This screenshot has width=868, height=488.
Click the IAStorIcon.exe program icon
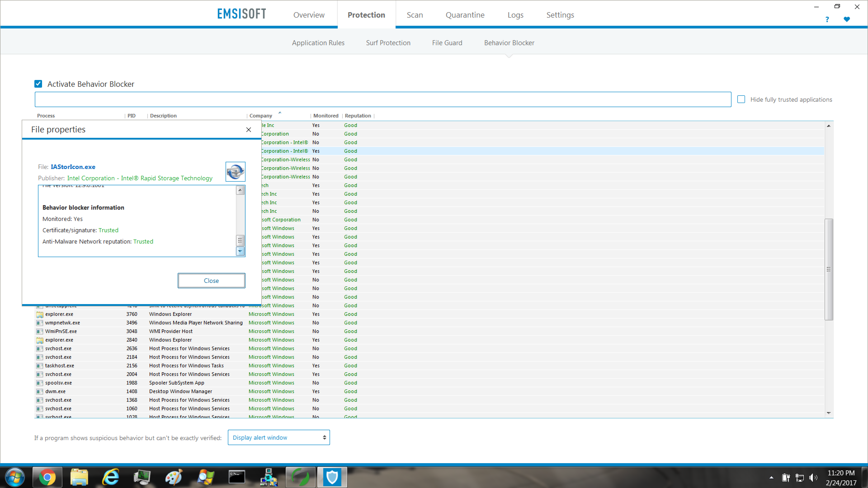235,171
